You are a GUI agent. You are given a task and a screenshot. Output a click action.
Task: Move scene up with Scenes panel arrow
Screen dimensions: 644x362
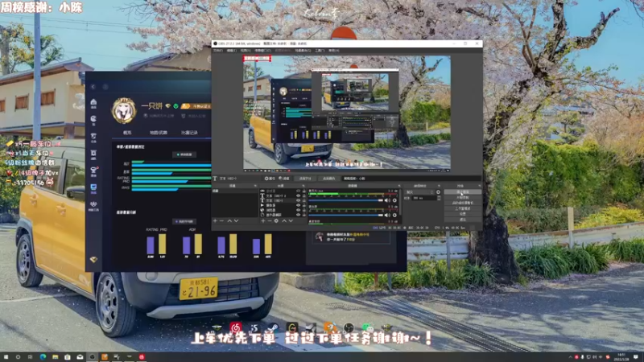229,220
